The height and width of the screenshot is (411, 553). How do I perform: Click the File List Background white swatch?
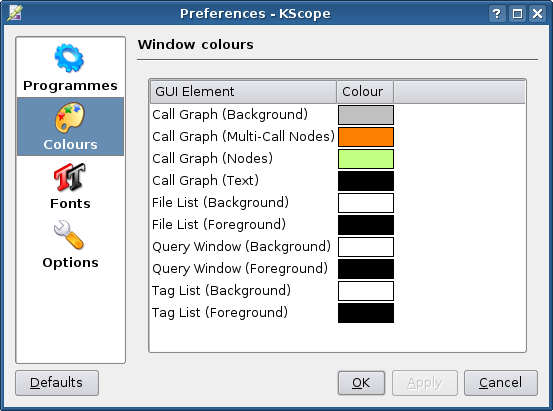(x=366, y=203)
